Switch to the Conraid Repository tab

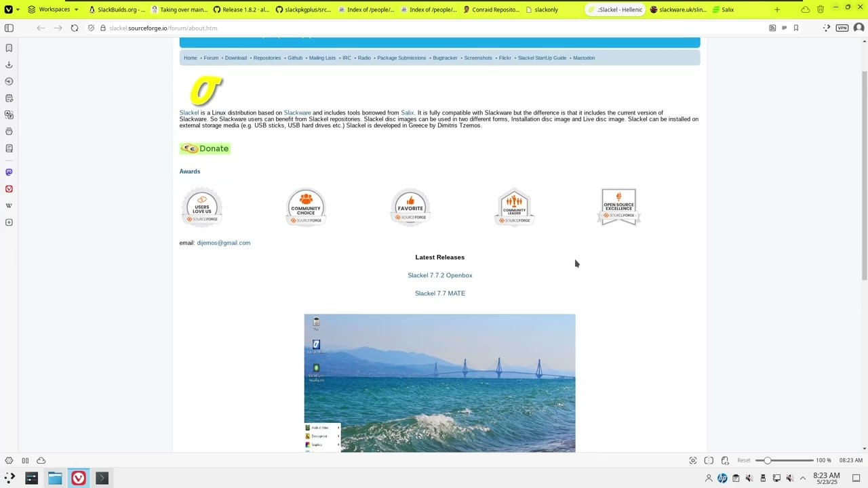click(490, 9)
